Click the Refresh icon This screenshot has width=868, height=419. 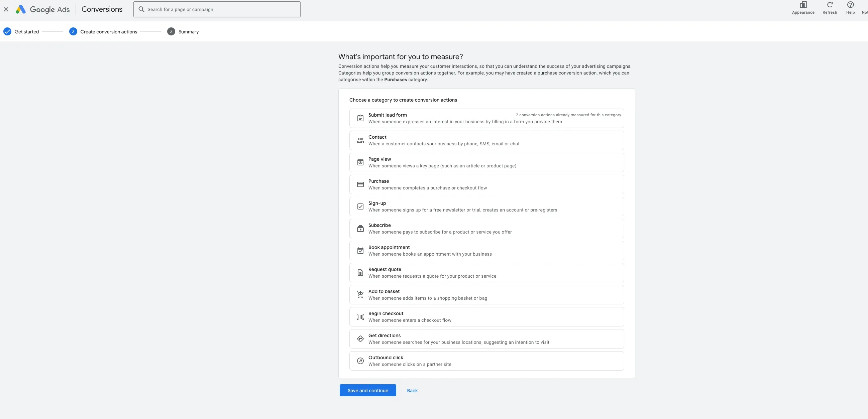[x=830, y=5]
